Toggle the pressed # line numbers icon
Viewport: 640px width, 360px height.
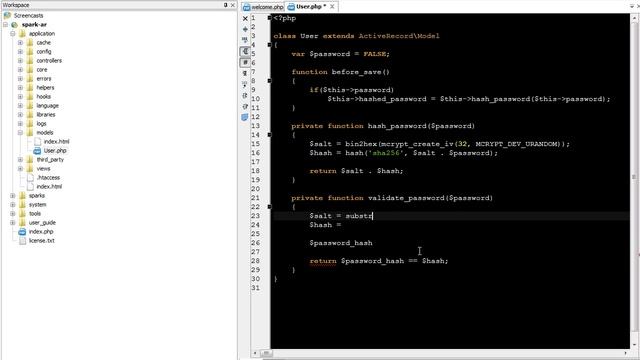pos(245,62)
